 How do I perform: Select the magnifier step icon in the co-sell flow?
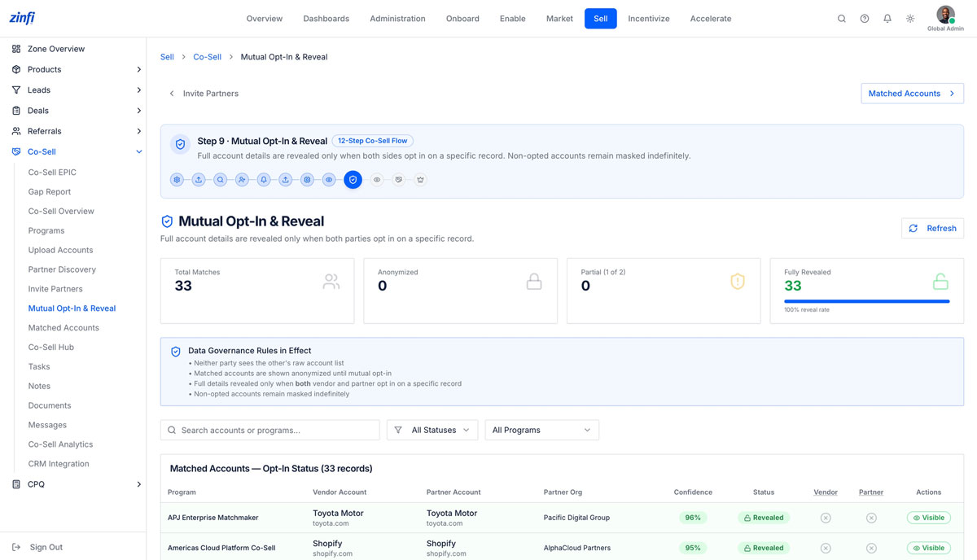220,180
